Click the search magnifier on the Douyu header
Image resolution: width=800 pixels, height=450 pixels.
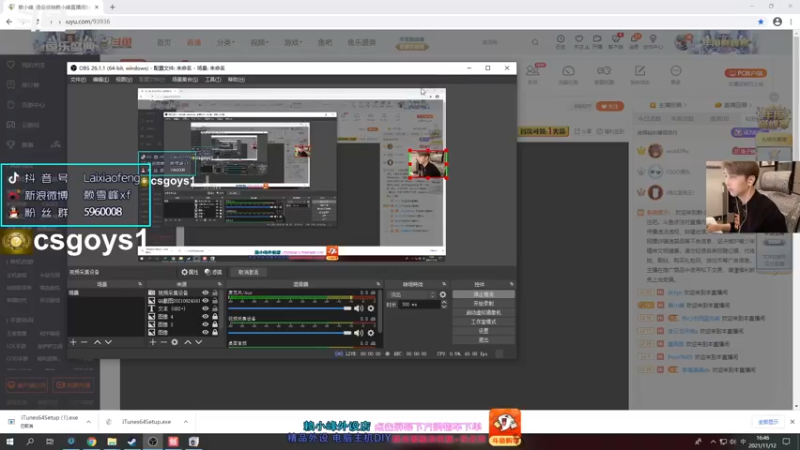[535, 42]
